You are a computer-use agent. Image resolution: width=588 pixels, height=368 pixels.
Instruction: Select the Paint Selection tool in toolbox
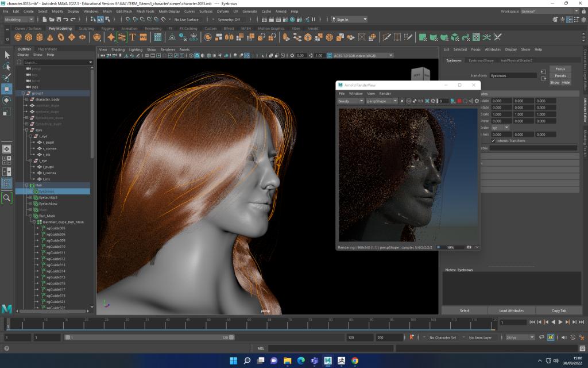(x=7, y=78)
